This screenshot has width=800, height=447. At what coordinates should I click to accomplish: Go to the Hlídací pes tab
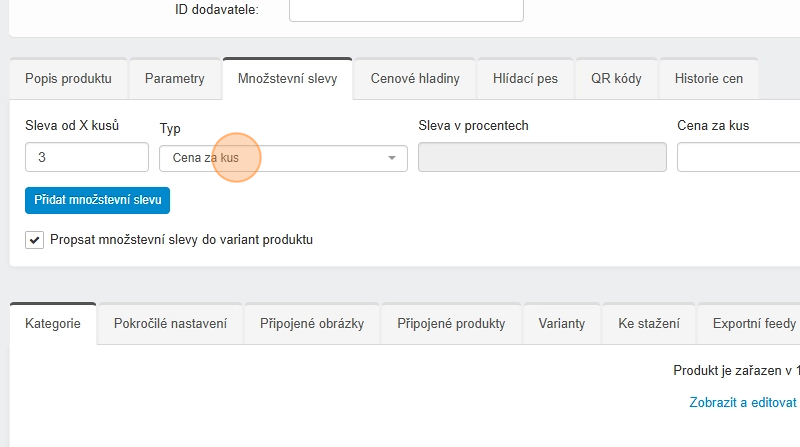pos(525,78)
